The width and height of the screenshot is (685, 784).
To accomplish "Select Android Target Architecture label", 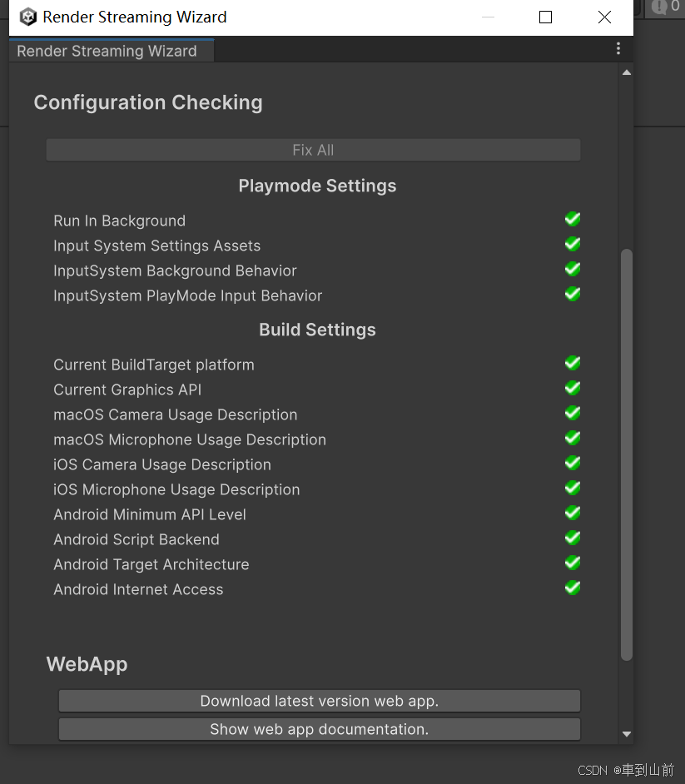I will [151, 565].
